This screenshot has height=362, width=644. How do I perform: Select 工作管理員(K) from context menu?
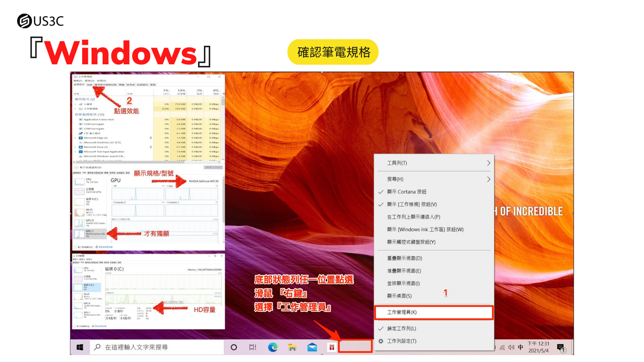433,312
